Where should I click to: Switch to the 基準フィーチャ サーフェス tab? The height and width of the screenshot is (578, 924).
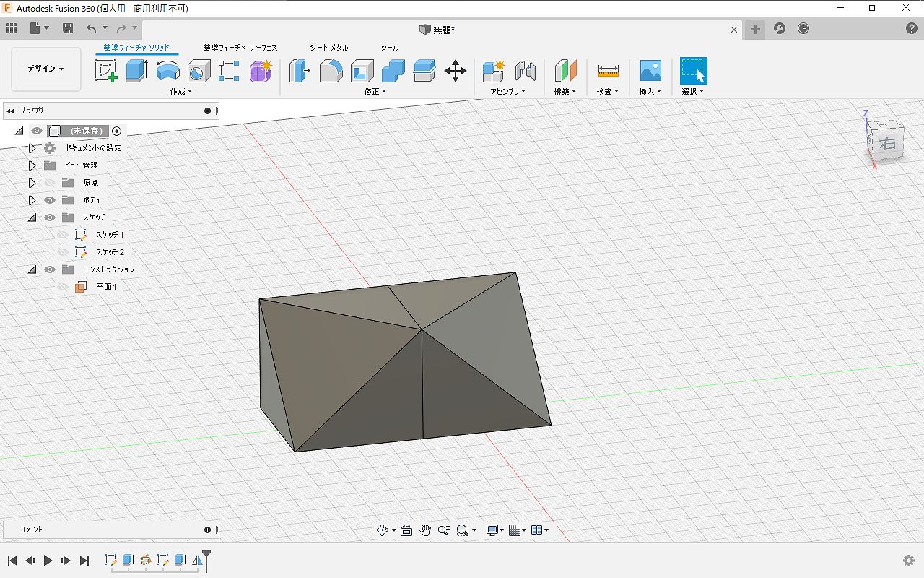240,48
